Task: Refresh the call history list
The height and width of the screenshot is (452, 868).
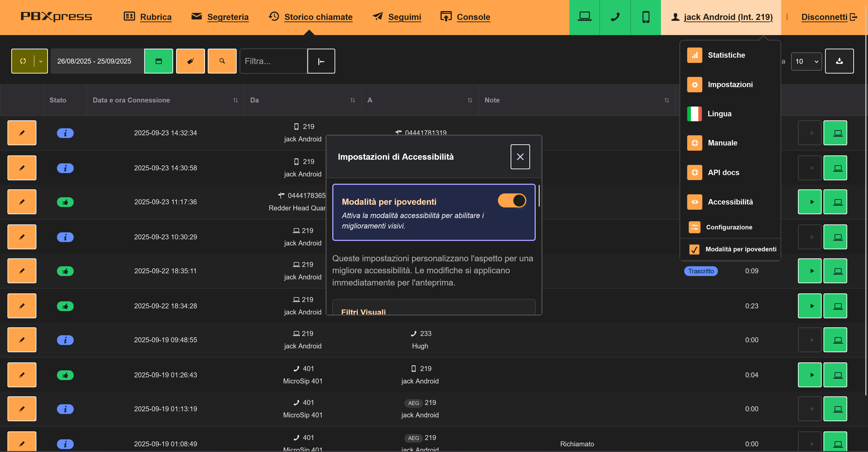Action: pyautogui.click(x=23, y=61)
